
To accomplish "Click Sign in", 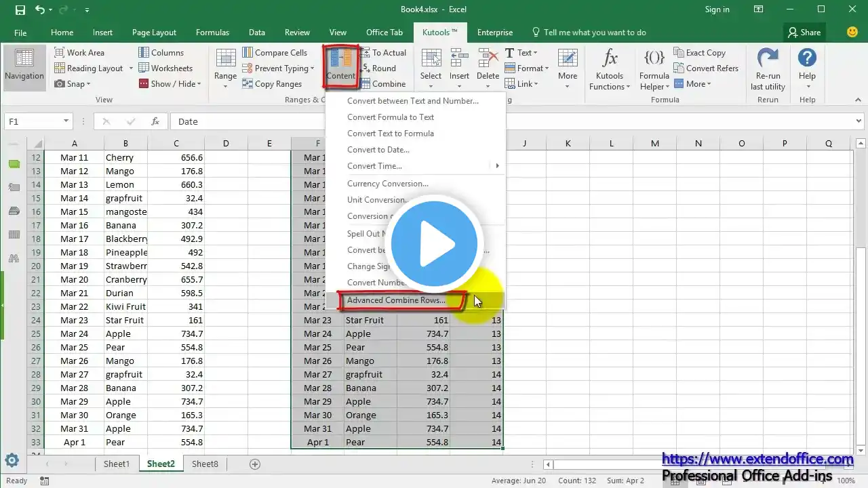I will (717, 9).
